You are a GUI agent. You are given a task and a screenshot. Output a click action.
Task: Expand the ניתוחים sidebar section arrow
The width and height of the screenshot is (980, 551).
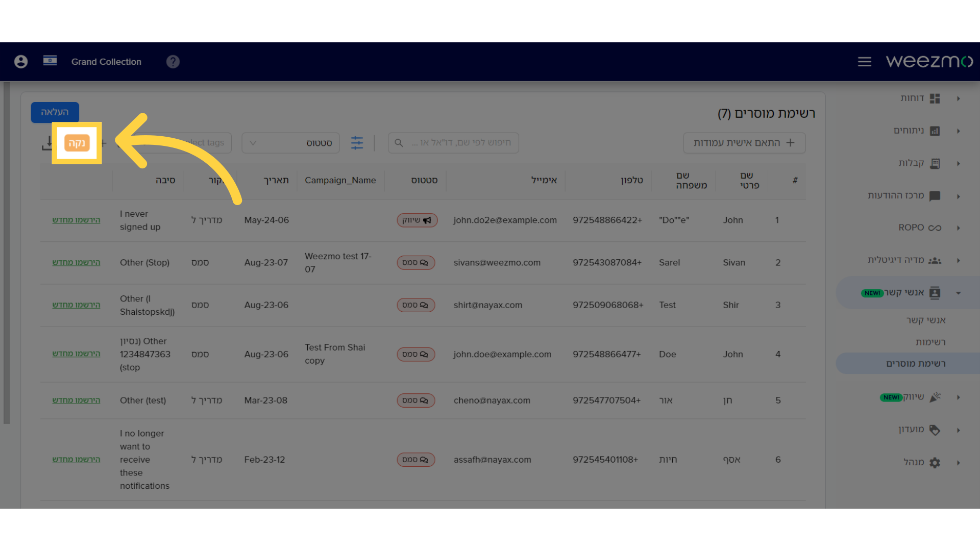pyautogui.click(x=959, y=131)
